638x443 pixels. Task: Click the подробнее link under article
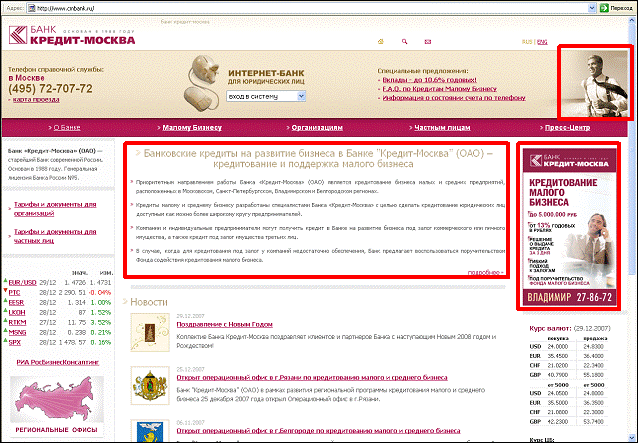(485, 272)
